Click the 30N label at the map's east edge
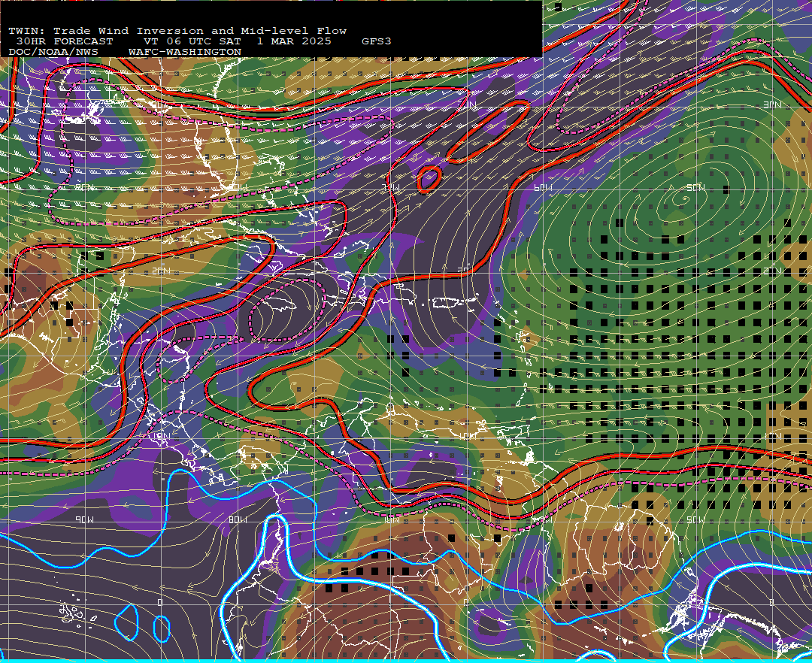 (x=773, y=105)
